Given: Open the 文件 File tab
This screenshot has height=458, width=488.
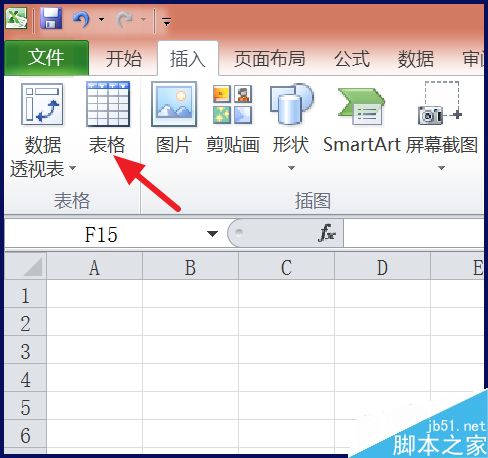Looking at the screenshot, I should click(46, 58).
